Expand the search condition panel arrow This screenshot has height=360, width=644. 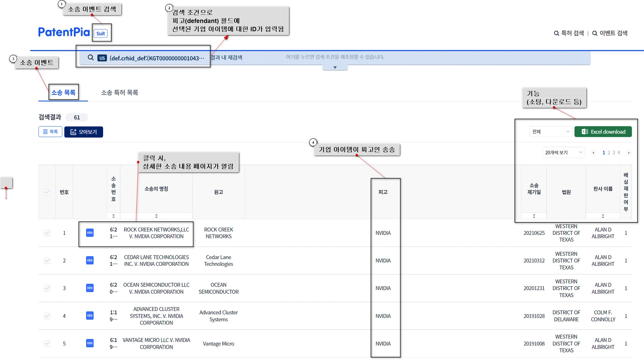point(335,68)
